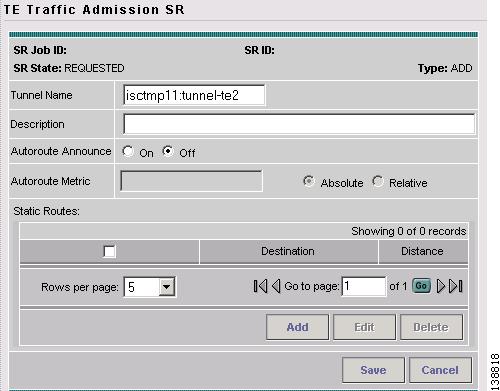Screen dimensions: 500x391
Task: Click the Distance column header
Action: (x=422, y=251)
